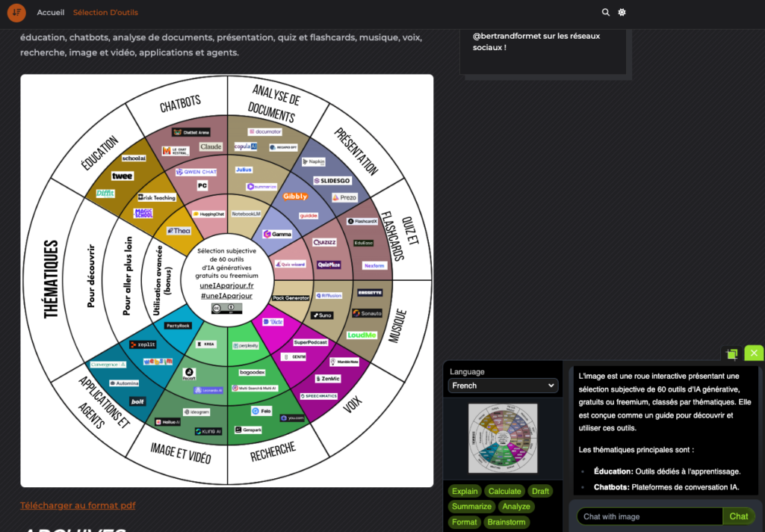Click the #uneIAparjour hashtag text

(227, 296)
